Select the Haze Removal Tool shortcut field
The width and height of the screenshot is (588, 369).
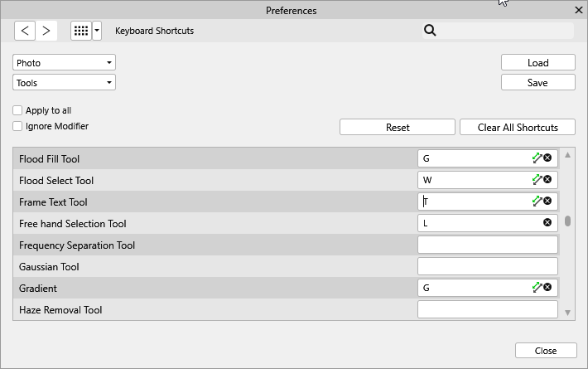click(x=487, y=309)
